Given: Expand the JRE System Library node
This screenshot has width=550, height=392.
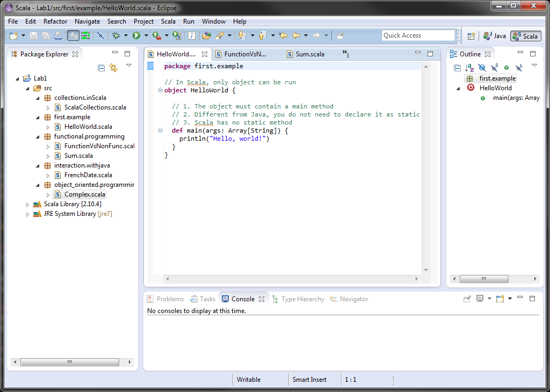Looking at the screenshot, I should pyautogui.click(x=28, y=214).
